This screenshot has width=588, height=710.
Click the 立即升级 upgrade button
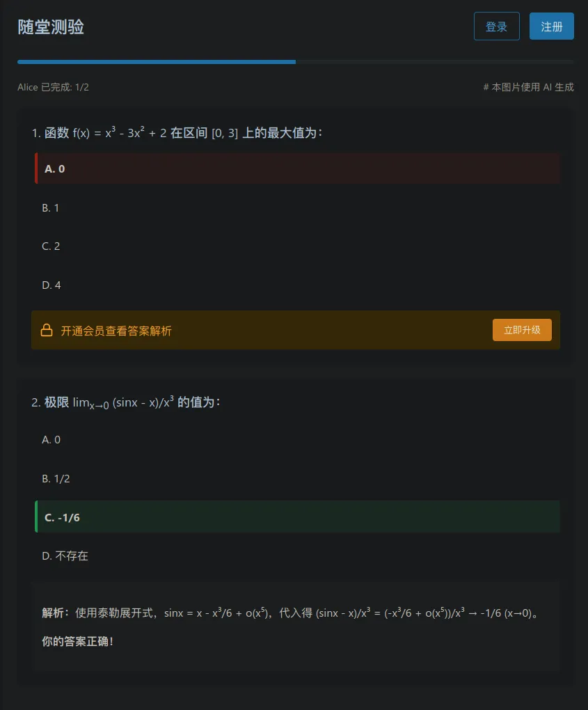522,330
